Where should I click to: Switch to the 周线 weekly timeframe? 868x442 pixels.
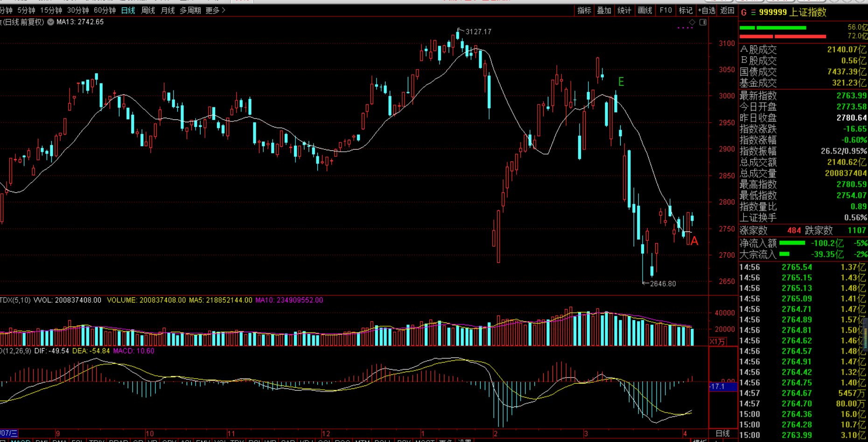[148, 10]
